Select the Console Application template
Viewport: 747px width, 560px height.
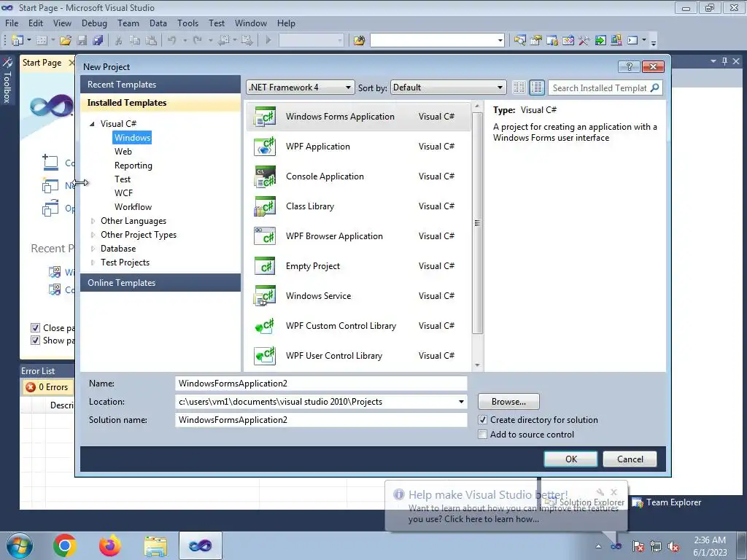[x=358, y=176]
